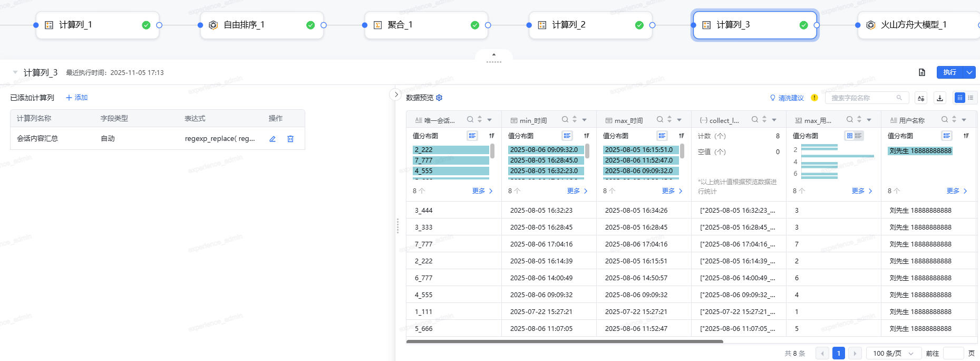Toggle grid chart view in max_用 column

(849, 136)
